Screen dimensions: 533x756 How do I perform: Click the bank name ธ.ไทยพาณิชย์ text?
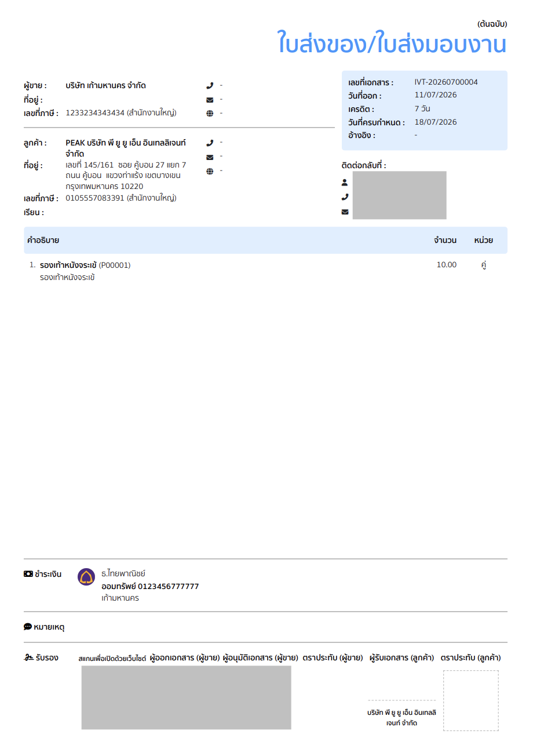tap(123, 573)
